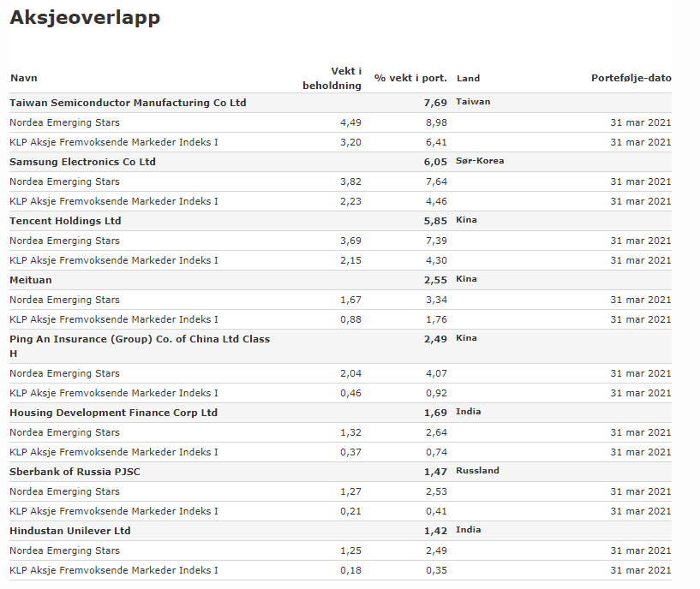Select Sberbank of Russia PJSC row

point(340,472)
